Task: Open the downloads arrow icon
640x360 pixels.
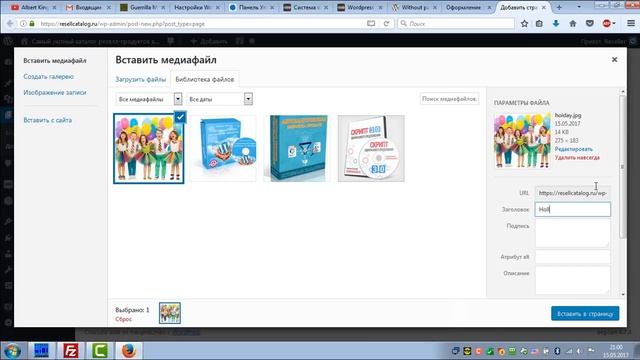Action: pos(556,24)
